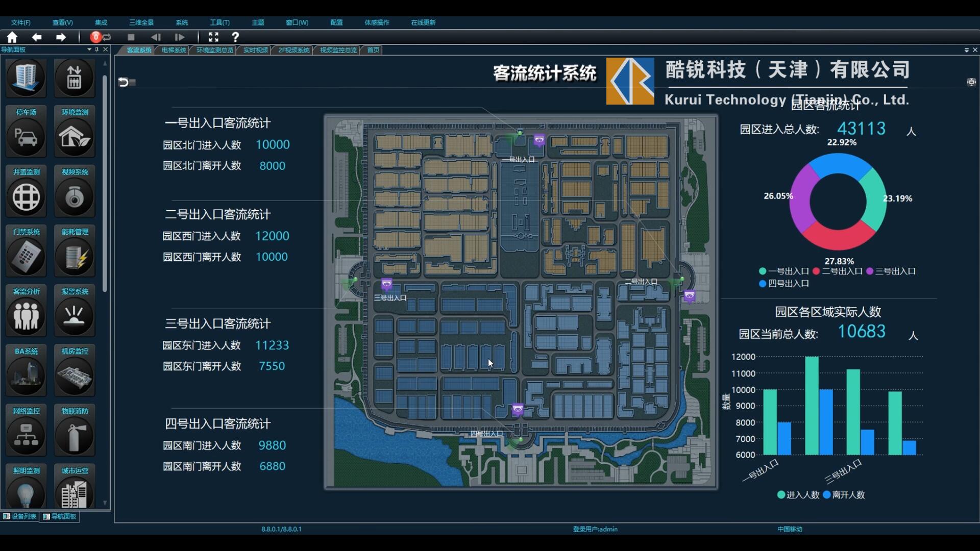Click the Home toolbar icon

coord(12,37)
